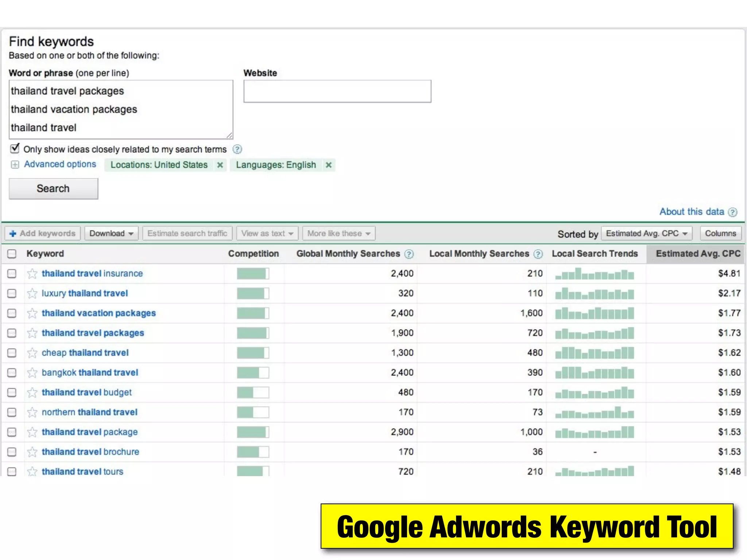Screen dimensions: 747x560
Task: View trend chart for thailand travel insurance
Action: pyautogui.click(x=595, y=273)
